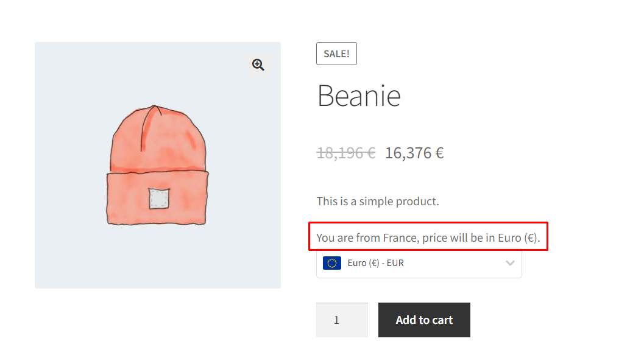The height and width of the screenshot is (358, 644).
Task: Click the gray patch on the beanie illustration
Action: click(159, 198)
